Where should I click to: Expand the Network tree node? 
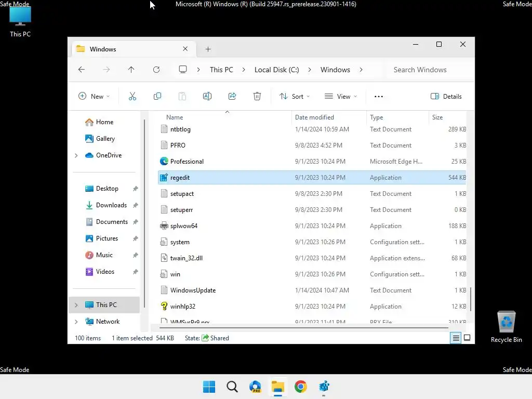click(76, 322)
